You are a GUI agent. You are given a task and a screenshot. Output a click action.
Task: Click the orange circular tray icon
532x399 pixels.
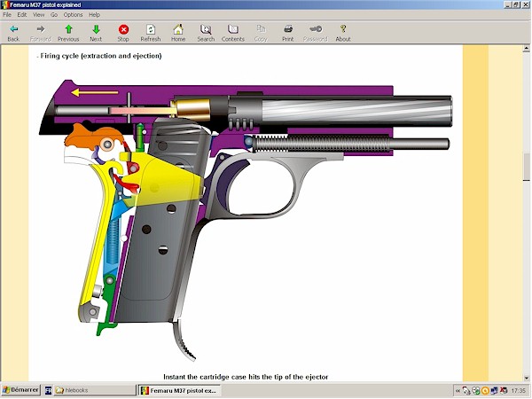point(485,391)
